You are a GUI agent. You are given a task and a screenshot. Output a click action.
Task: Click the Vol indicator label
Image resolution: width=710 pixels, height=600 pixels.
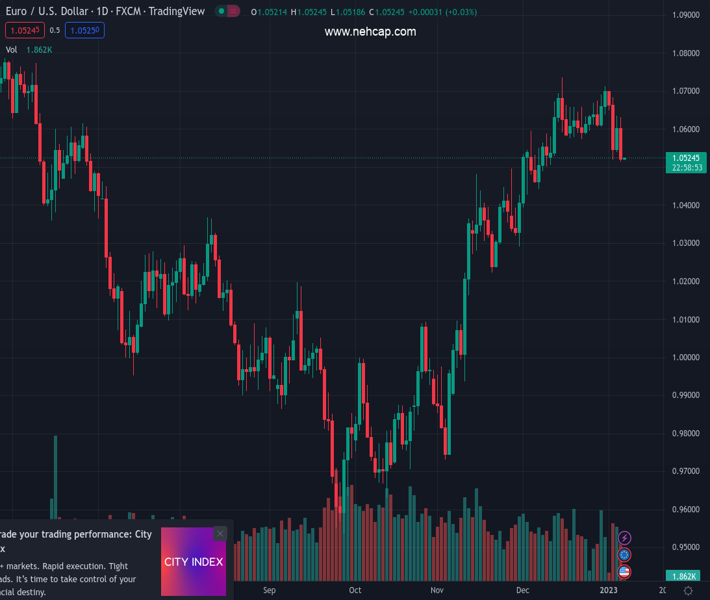click(x=11, y=49)
